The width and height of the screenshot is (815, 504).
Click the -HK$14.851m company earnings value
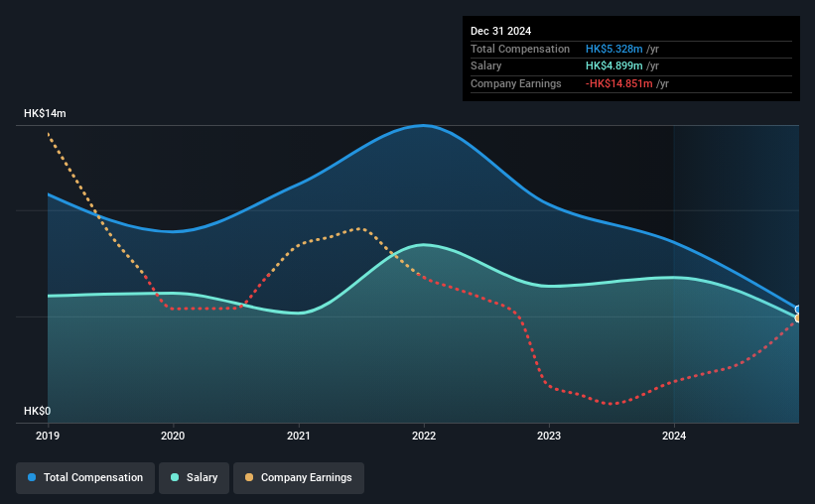pyautogui.click(x=618, y=83)
